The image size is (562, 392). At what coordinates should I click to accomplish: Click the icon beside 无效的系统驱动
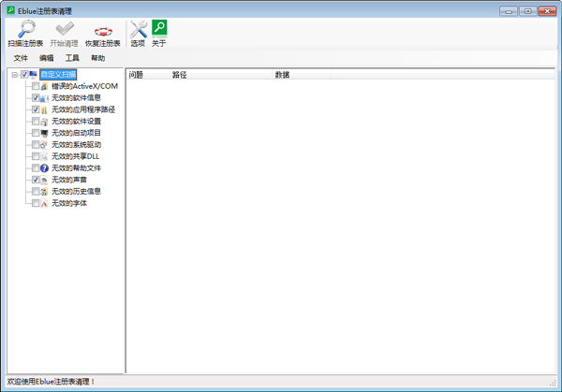(x=44, y=145)
